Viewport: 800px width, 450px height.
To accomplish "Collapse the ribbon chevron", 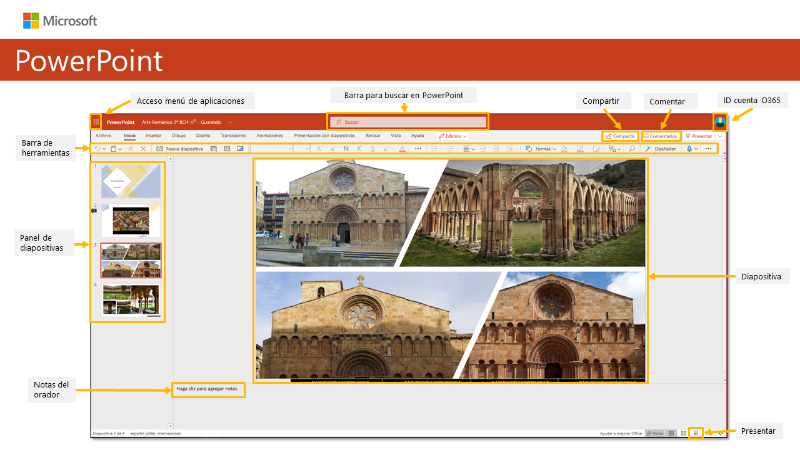I will click(x=724, y=152).
